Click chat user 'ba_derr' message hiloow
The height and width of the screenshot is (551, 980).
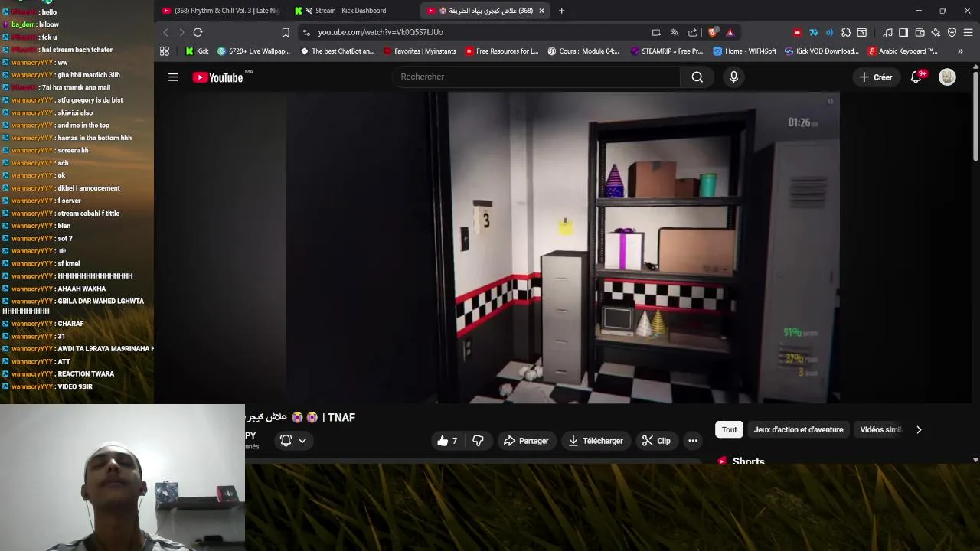click(31, 24)
